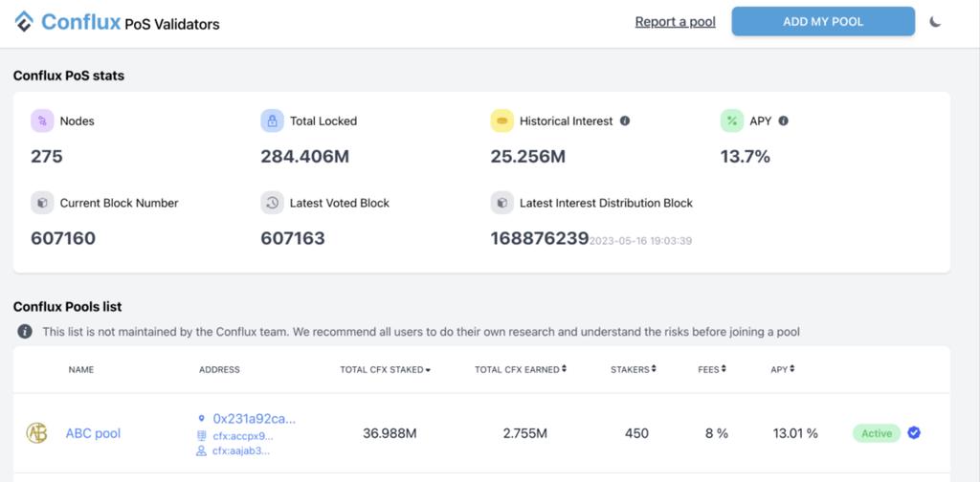Click ABC pool stakers count 450
The height and width of the screenshot is (482, 980).
coord(636,433)
